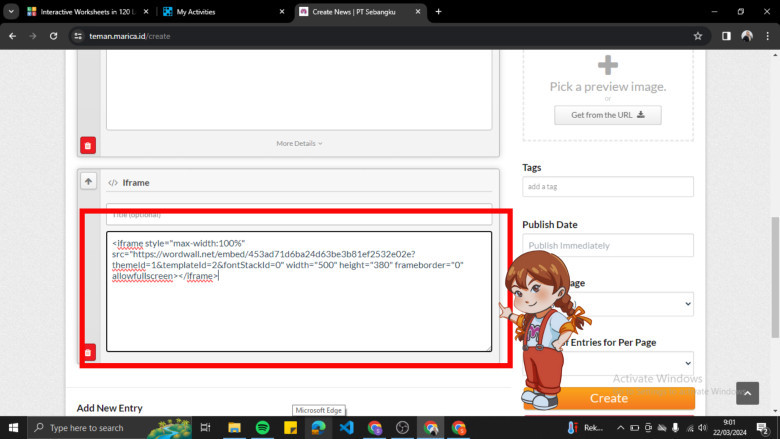Image resolution: width=780 pixels, height=439 pixels.
Task: Open a new browser tab
Action: pyautogui.click(x=438, y=11)
